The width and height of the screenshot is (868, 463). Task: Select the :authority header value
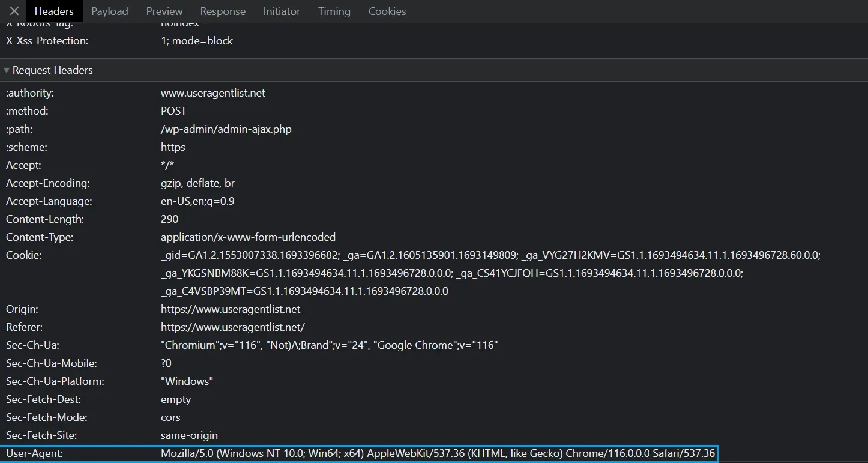tap(212, 92)
